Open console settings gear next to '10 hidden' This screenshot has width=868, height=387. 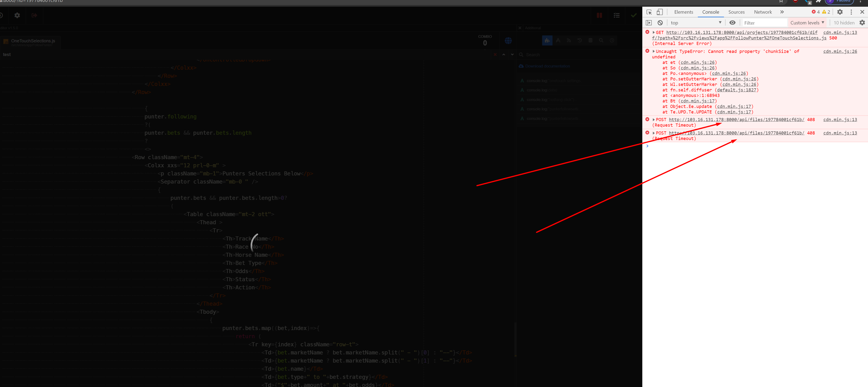point(862,23)
